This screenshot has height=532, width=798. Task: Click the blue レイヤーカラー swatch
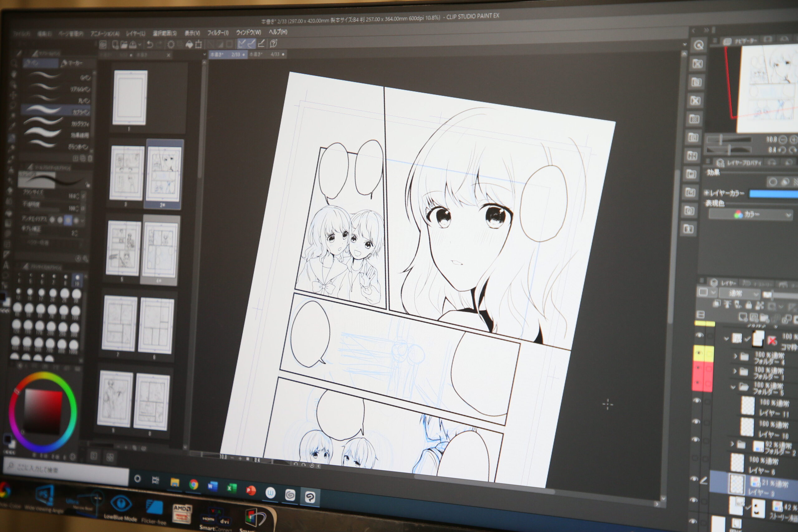tap(774, 194)
